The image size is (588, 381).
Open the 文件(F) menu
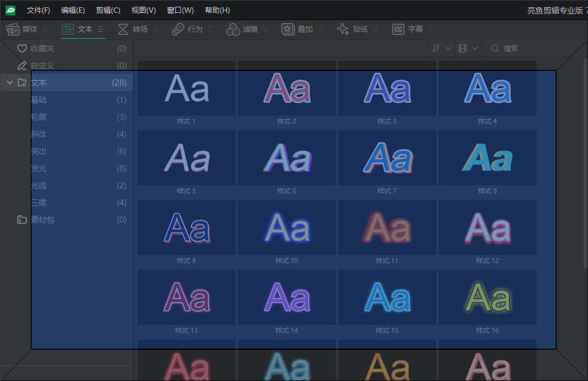(x=39, y=10)
